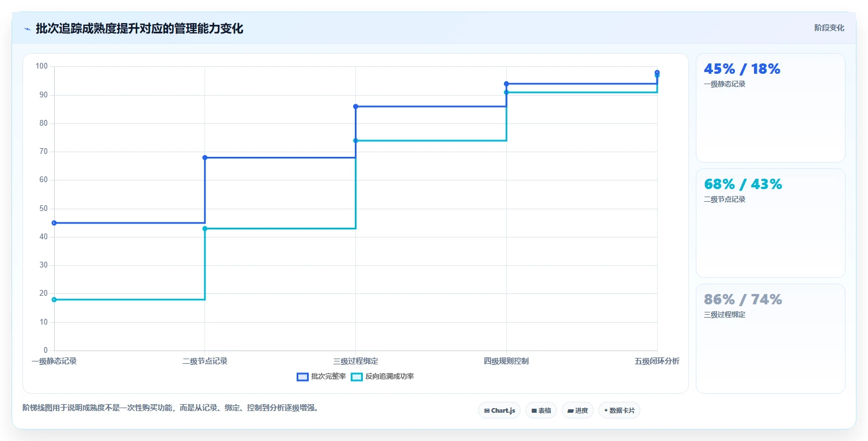Viewport: 868px width, 441px height.
Task: Toggle the 批次完整率 series via its legend label
Action: 328,376
